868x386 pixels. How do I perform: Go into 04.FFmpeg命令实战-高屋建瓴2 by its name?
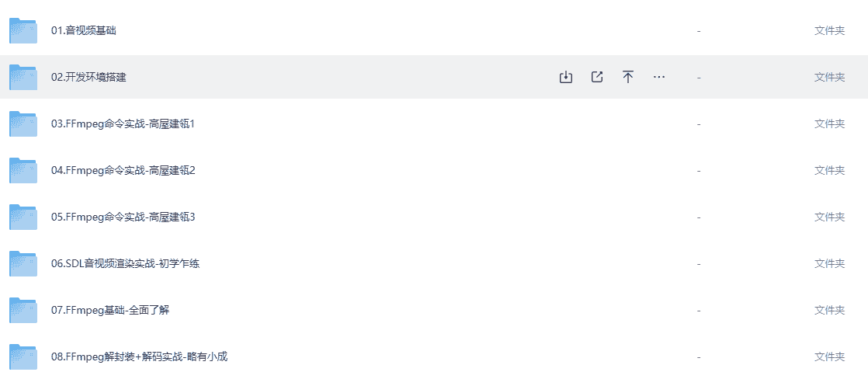[123, 171]
